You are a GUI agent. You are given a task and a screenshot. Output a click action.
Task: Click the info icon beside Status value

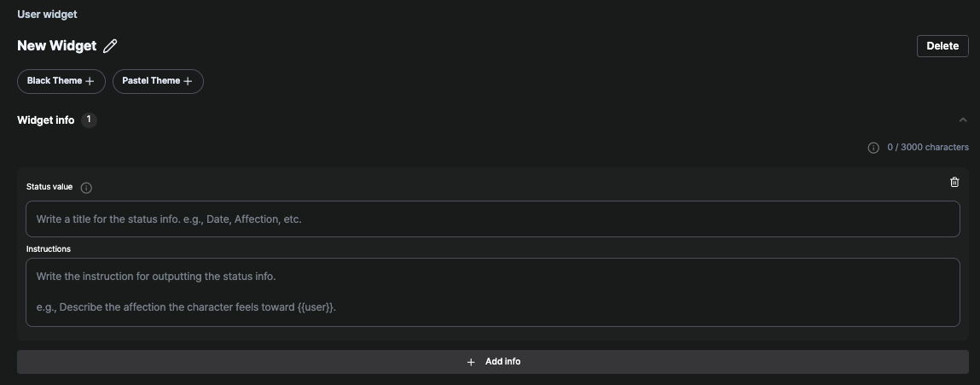coord(86,188)
